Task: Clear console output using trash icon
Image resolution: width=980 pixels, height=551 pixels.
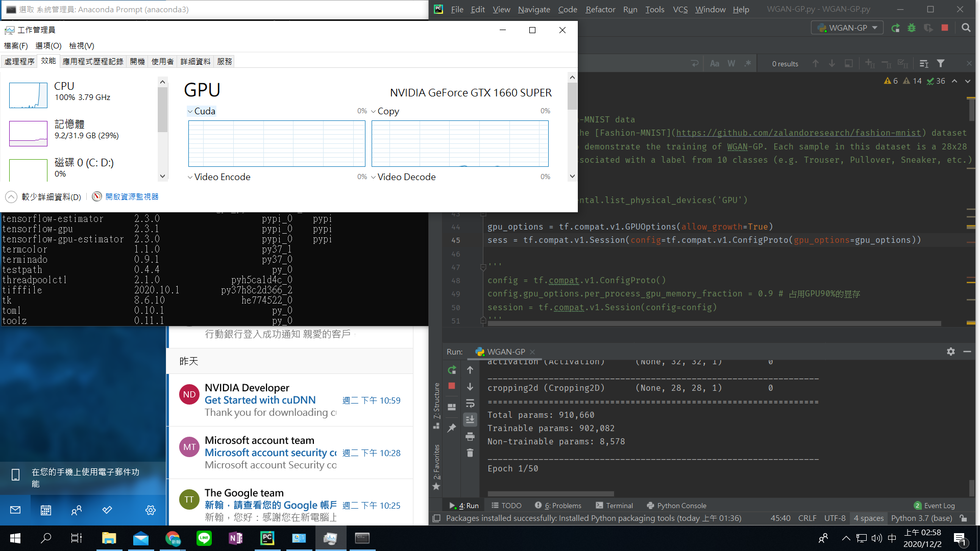Action: coord(470,453)
